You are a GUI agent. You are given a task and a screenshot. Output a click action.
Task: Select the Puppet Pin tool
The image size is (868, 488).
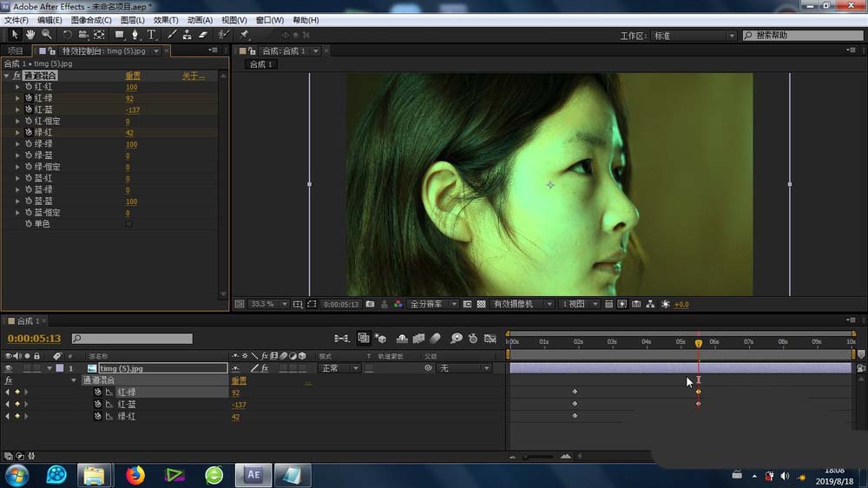244,35
